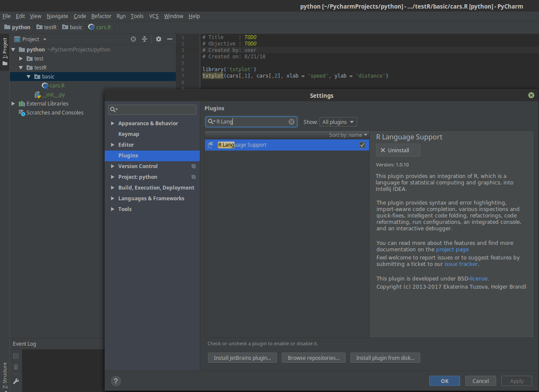Expand Build, Execution, Deployment category
539x392 pixels.
click(113, 188)
